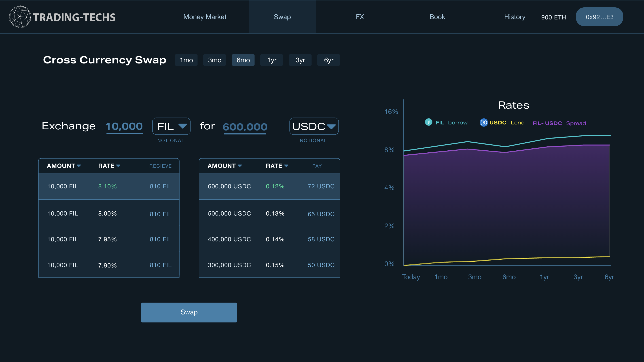Select the 1mo term option
Screen dimensions: 644x362
tap(186, 60)
